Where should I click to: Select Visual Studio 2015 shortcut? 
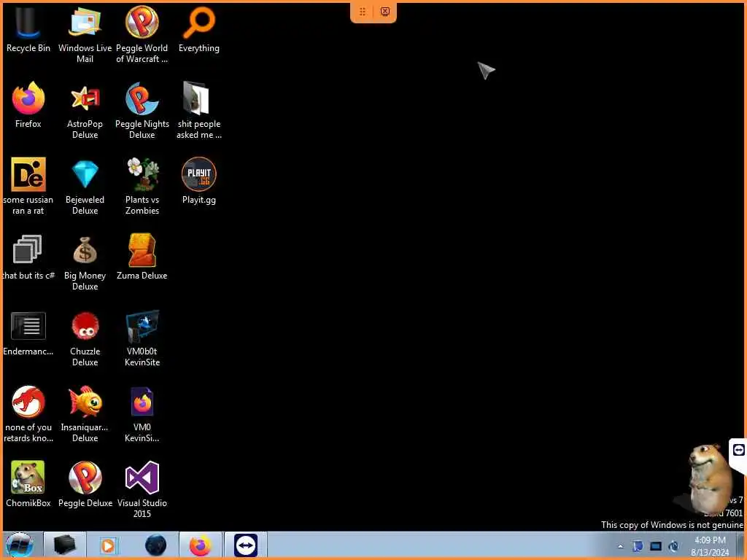click(142, 489)
